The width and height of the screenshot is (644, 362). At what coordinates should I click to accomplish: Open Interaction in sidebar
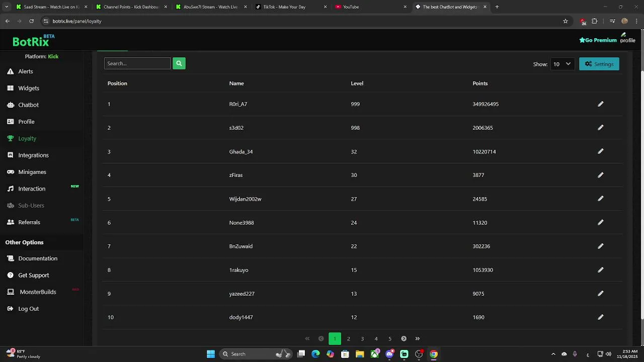coord(32,189)
